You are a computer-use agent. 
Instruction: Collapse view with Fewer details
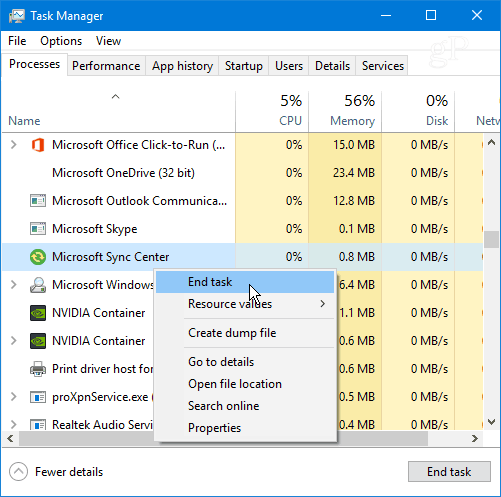[56, 472]
